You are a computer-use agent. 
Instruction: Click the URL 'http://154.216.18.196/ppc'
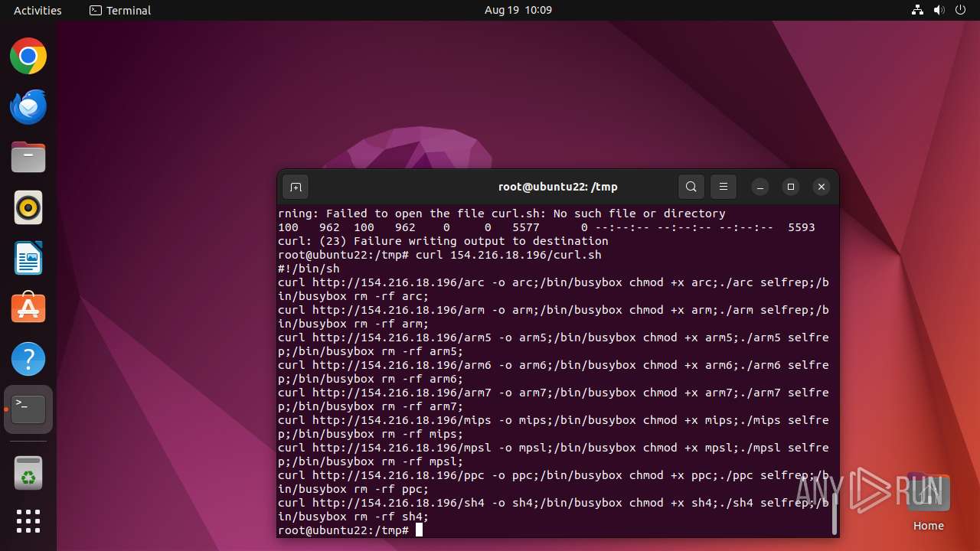click(x=398, y=475)
